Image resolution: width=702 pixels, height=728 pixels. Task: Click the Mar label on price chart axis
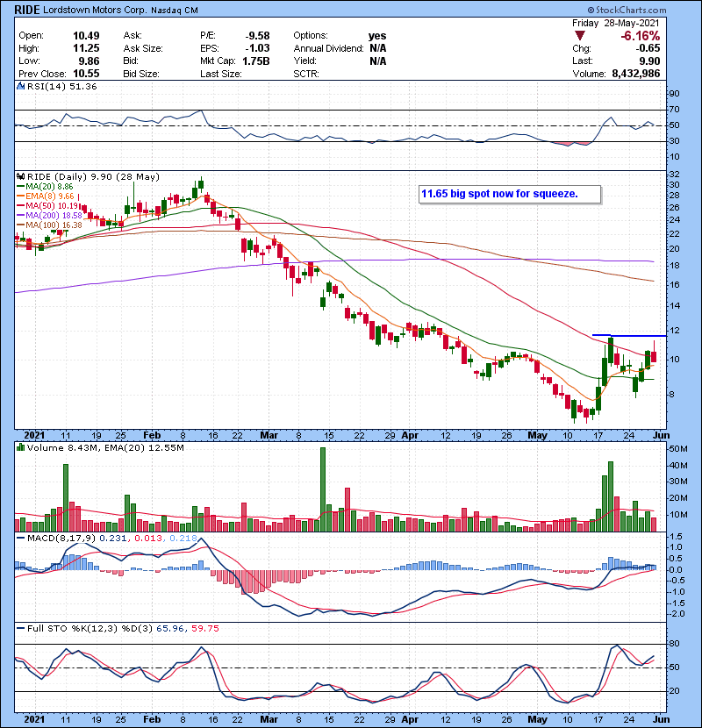pyautogui.click(x=269, y=436)
